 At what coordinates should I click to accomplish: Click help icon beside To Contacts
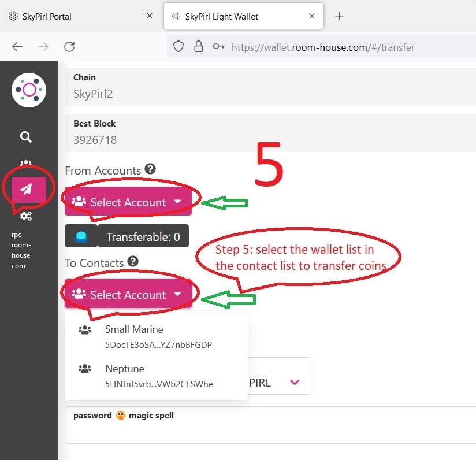(133, 262)
